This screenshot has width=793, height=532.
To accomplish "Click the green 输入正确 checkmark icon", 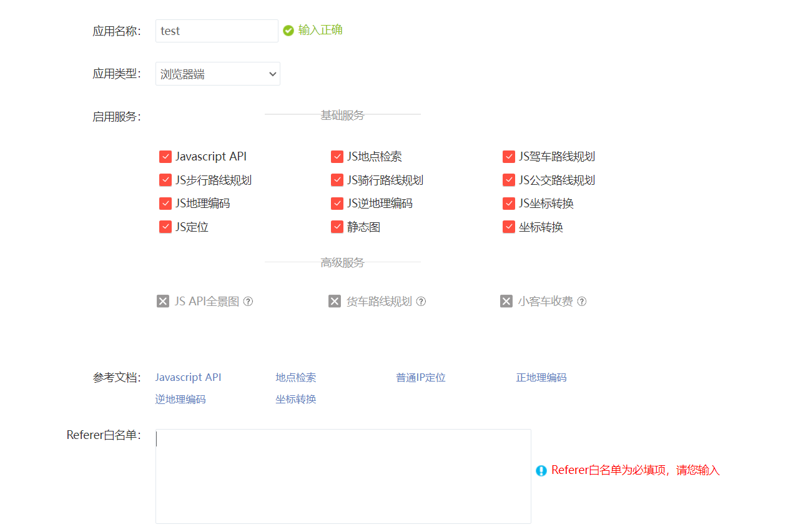I will (288, 31).
